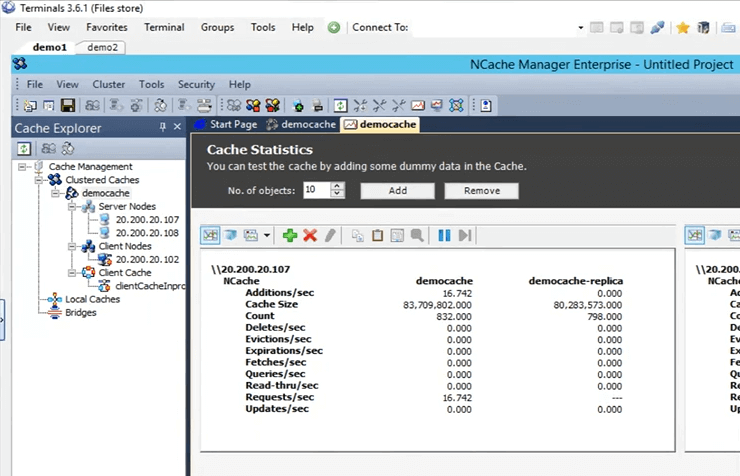Click the yellow star favorites icon
Image resolution: width=740 pixels, height=476 pixels.
682,28
